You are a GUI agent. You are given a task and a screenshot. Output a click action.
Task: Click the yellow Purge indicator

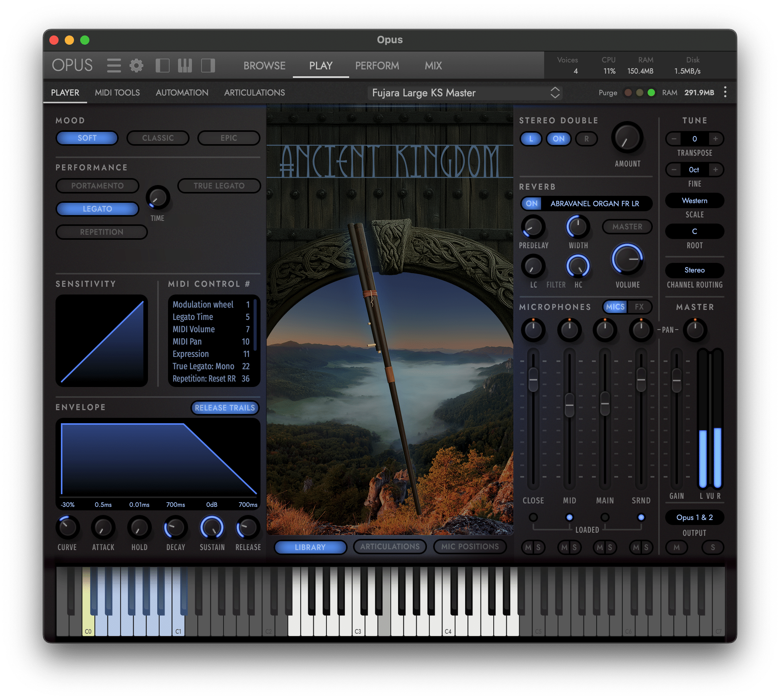coord(639,93)
